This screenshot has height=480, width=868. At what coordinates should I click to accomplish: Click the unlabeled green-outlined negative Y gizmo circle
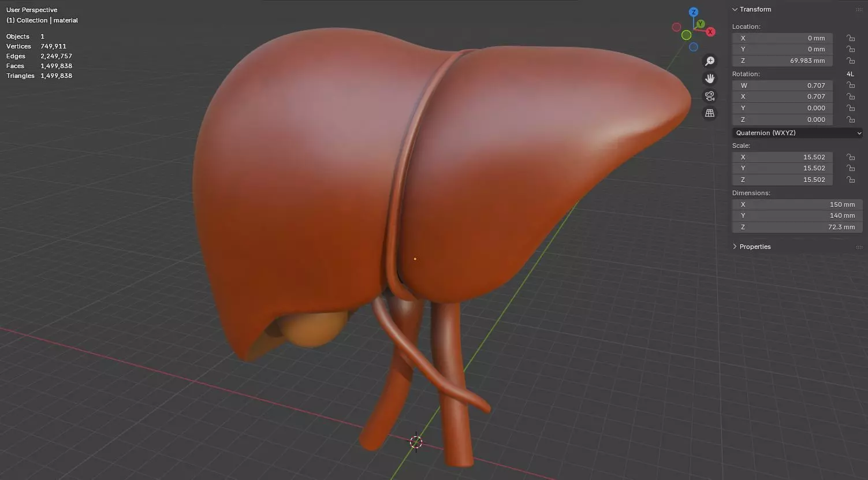[x=686, y=35]
